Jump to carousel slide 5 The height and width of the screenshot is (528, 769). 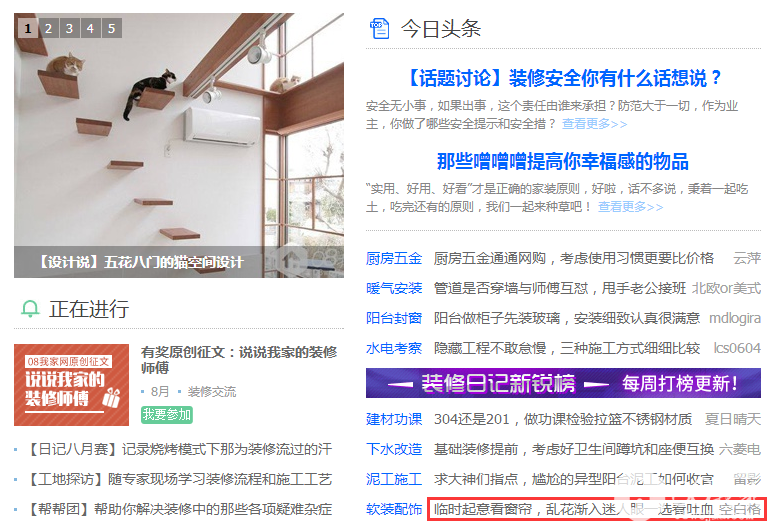(112, 28)
